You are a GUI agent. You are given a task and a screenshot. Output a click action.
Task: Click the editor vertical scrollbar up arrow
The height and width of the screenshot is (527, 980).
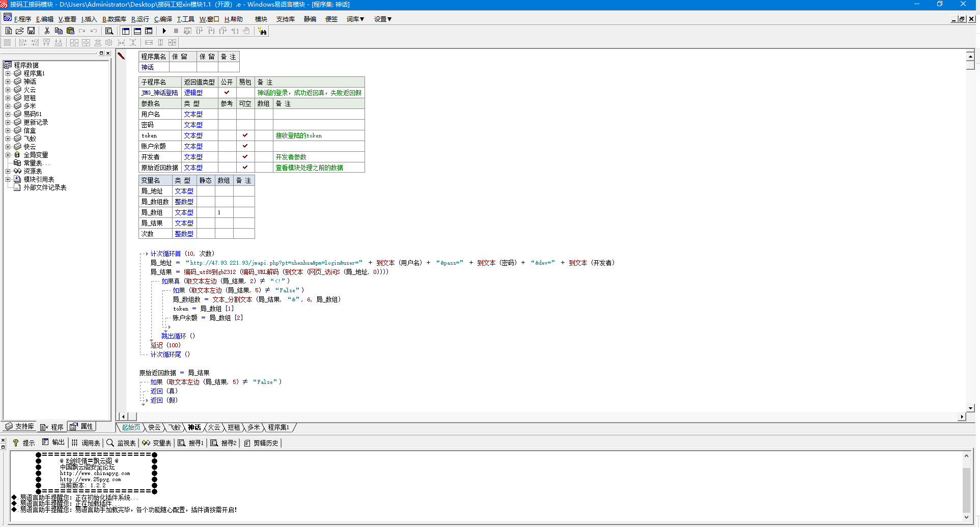970,57
